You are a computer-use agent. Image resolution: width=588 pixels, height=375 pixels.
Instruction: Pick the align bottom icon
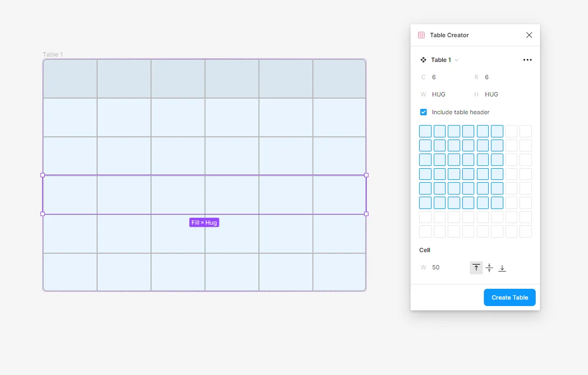click(502, 268)
